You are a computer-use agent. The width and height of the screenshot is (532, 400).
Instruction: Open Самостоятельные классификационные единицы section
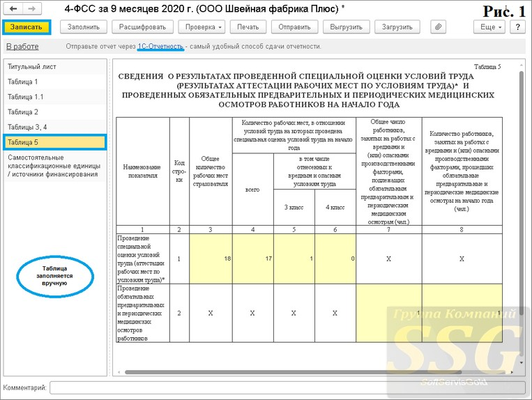tap(55, 166)
